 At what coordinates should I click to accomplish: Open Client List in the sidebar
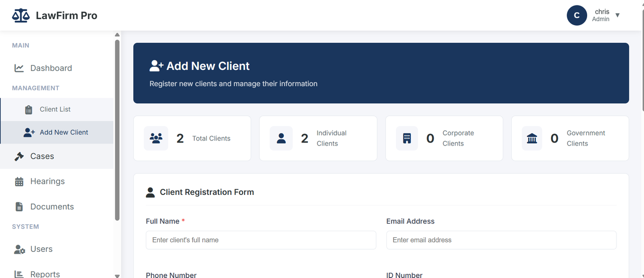[56, 109]
